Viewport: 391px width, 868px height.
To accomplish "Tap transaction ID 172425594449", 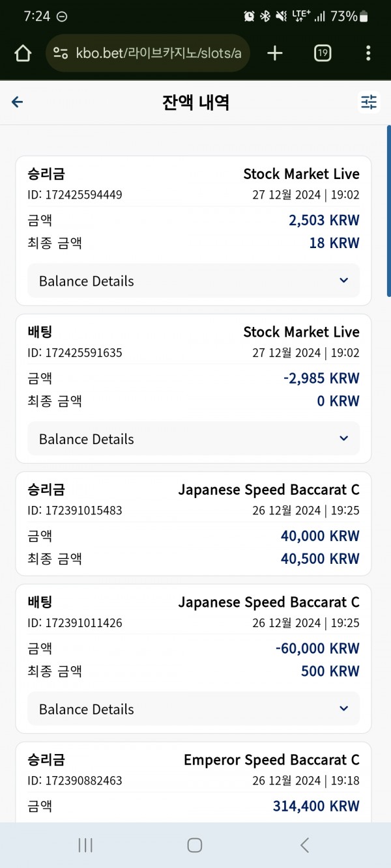I will (75, 195).
